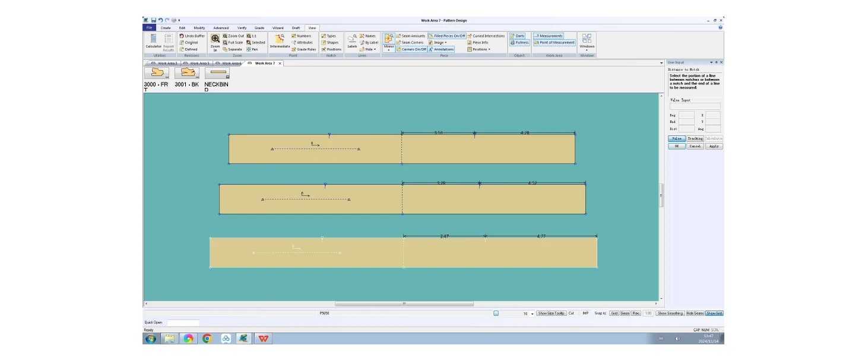
Task: Click the horizontal scrollbar thumb
Action: [x=404, y=304]
